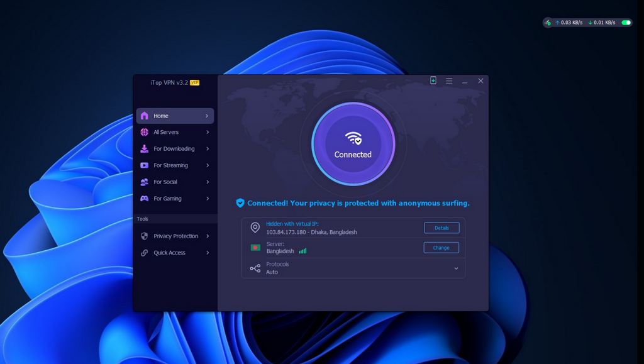This screenshot has width=644, height=364.
Task: Click the green signal strength bars
Action: click(303, 251)
